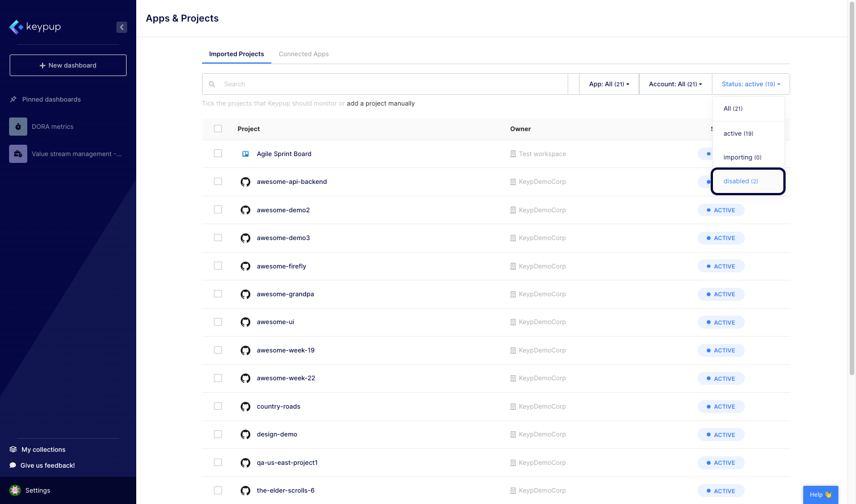Viewport: 856px width, 504px height.
Task: Open the App: All filter dropdown
Action: pyautogui.click(x=609, y=83)
